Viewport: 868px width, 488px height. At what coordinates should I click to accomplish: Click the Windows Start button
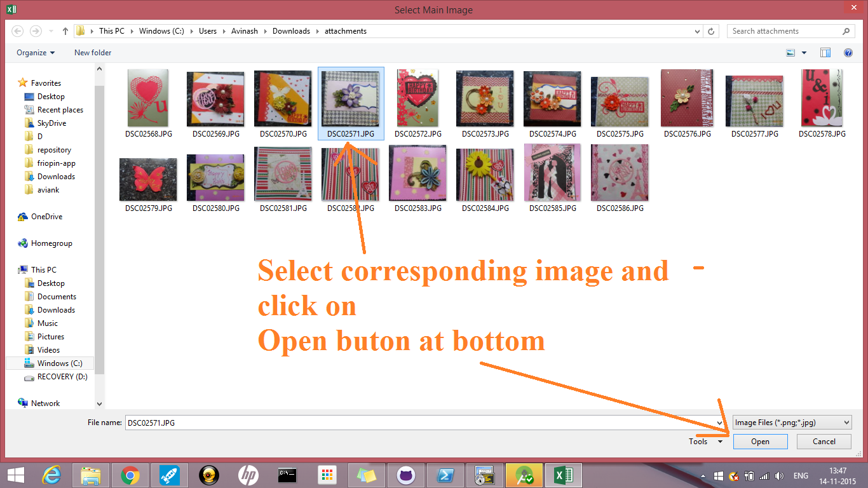pos(15,475)
